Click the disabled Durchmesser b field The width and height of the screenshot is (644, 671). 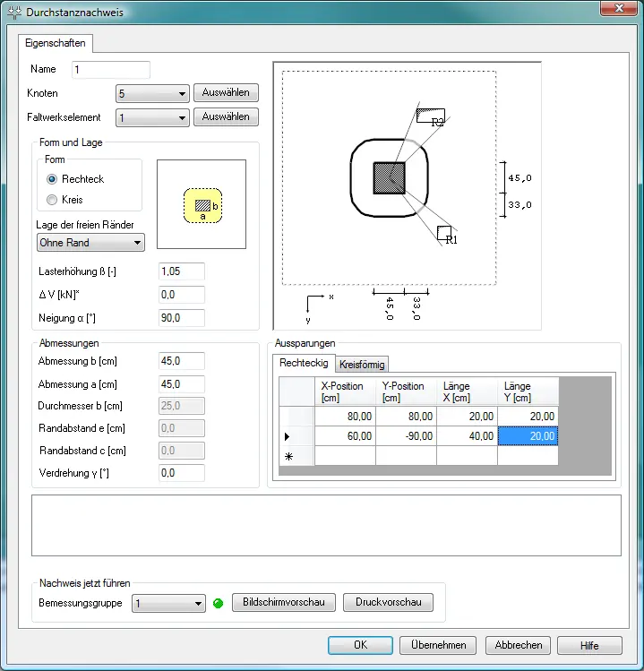tap(182, 406)
